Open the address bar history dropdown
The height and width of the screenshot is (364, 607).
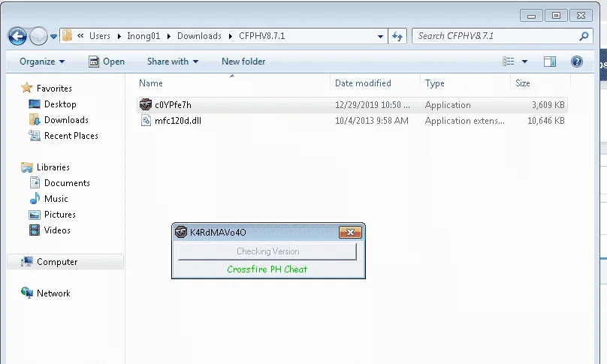pos(381,36)
